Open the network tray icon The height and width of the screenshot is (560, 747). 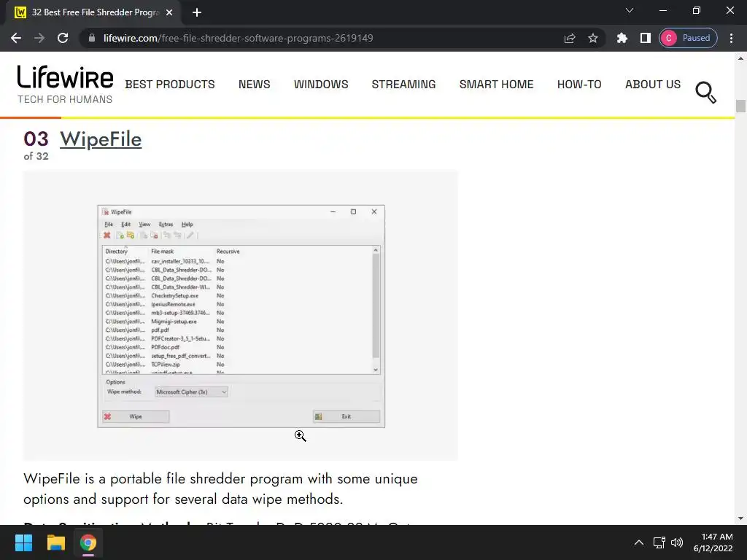659,542
